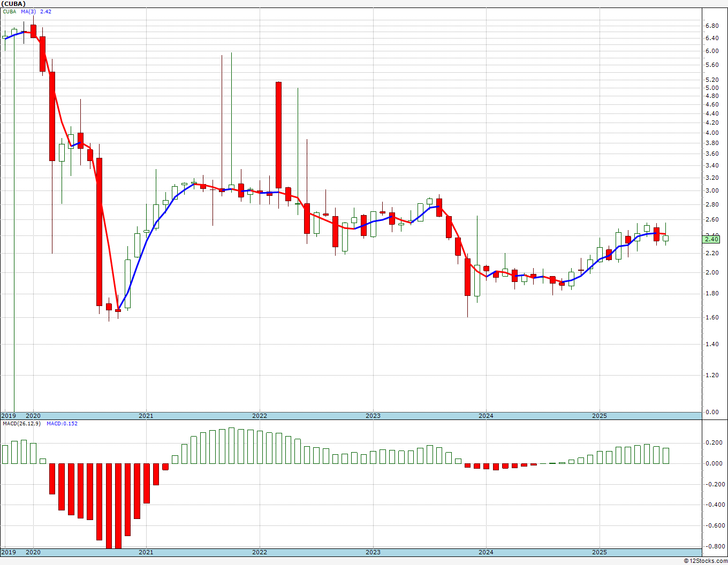Viewport: 728px width, 565px height.
Task: Click the 3.20 price axis label
Action: pyautogui.click(x=711, y=178)
